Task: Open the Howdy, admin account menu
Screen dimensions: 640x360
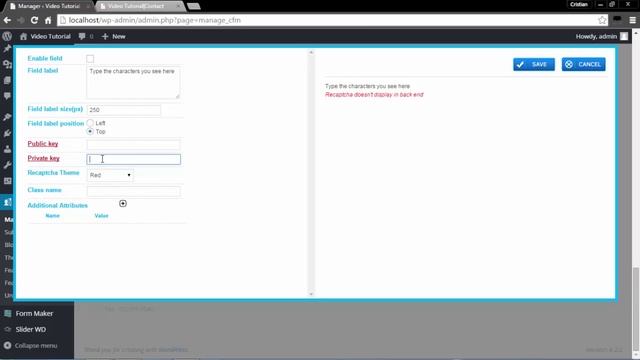Action: [x=602, y=36]
